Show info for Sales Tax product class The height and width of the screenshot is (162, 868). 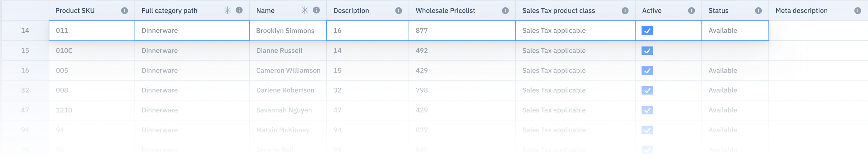click(x=625, y=11)
